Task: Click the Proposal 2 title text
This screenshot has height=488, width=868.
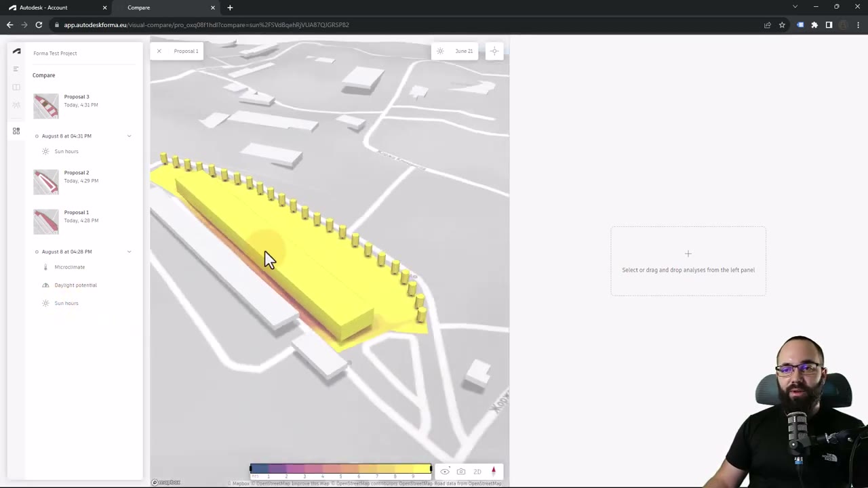Action: [77, 173]
